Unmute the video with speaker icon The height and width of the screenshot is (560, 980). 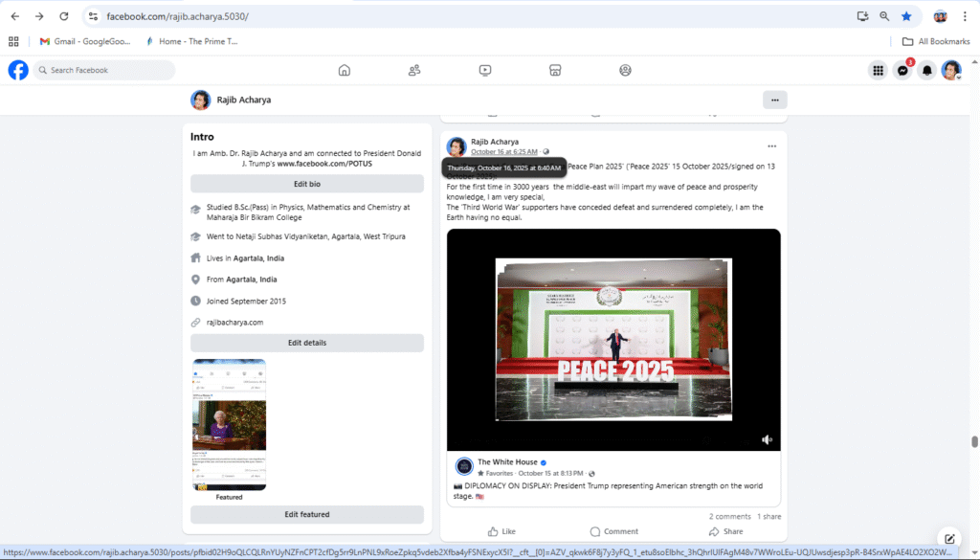pyautogui.click(x=767, y=439)
